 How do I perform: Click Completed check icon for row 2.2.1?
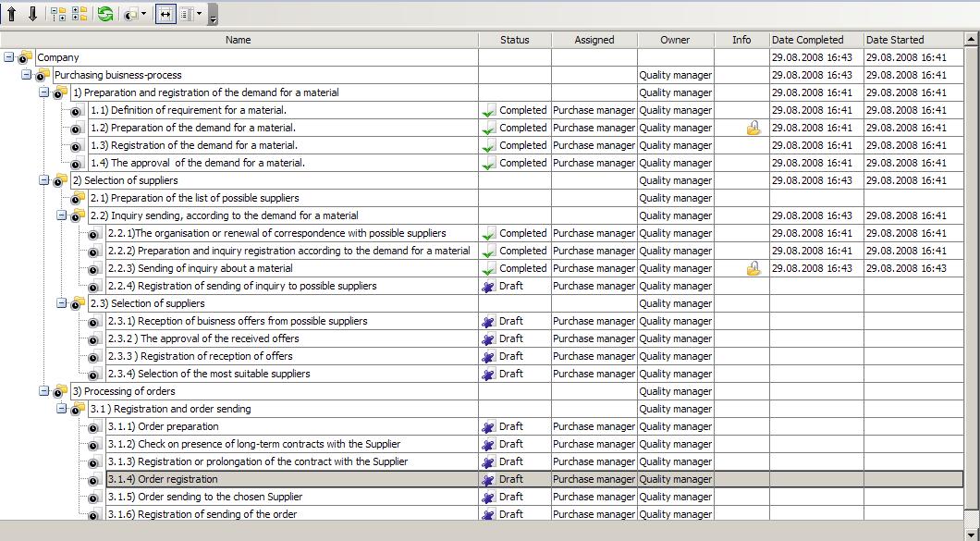tap(489, 234)
